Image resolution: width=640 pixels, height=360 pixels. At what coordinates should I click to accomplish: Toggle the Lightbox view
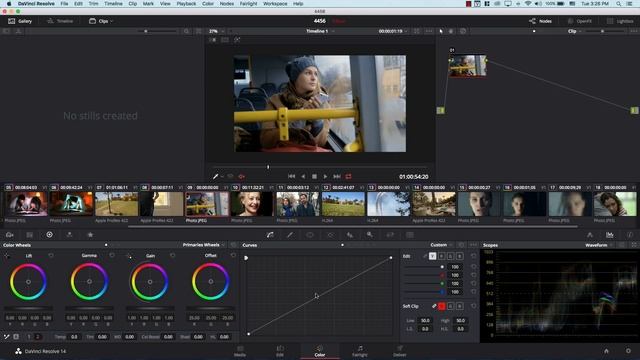(x=620, y=21)
